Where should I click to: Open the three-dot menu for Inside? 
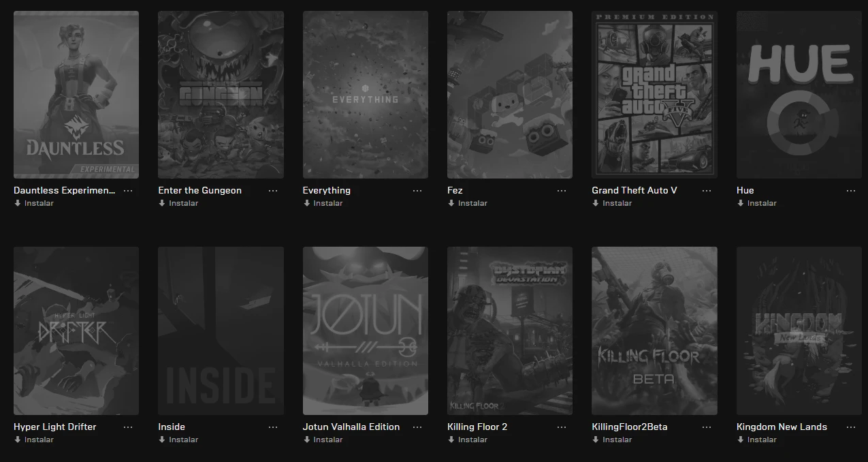pyautogui.click(x=273, y=427)
